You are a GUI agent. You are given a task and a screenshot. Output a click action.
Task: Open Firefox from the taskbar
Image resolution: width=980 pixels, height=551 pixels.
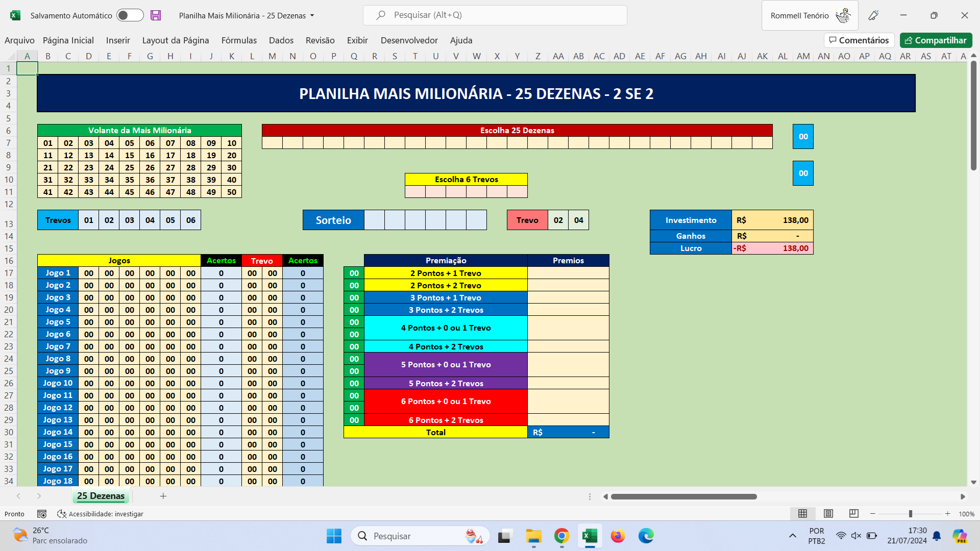[618, 536]
